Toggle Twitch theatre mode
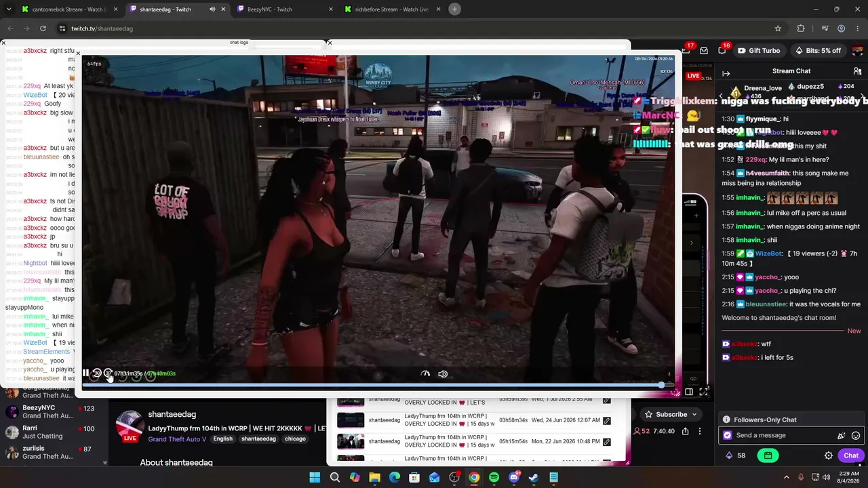This screenshot has height=488, width=868. pos(689,391)
